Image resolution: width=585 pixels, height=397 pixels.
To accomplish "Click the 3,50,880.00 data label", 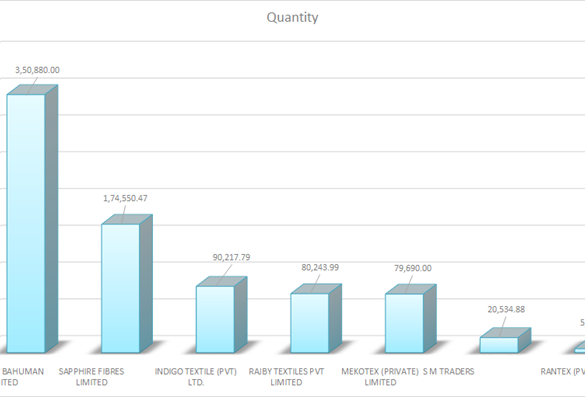I will click(37, 70).
